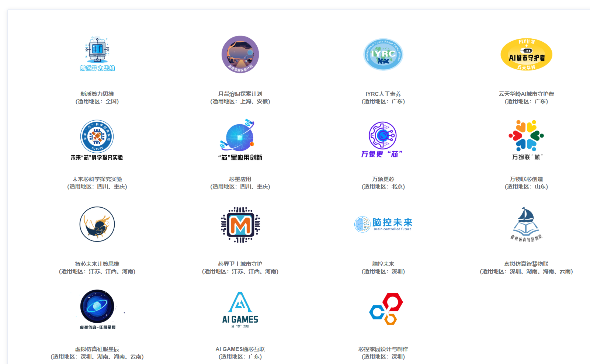Click the "芯"星应用创新 planet logo
The width and height of the screenshot is (590, 364).
[240, 140]
